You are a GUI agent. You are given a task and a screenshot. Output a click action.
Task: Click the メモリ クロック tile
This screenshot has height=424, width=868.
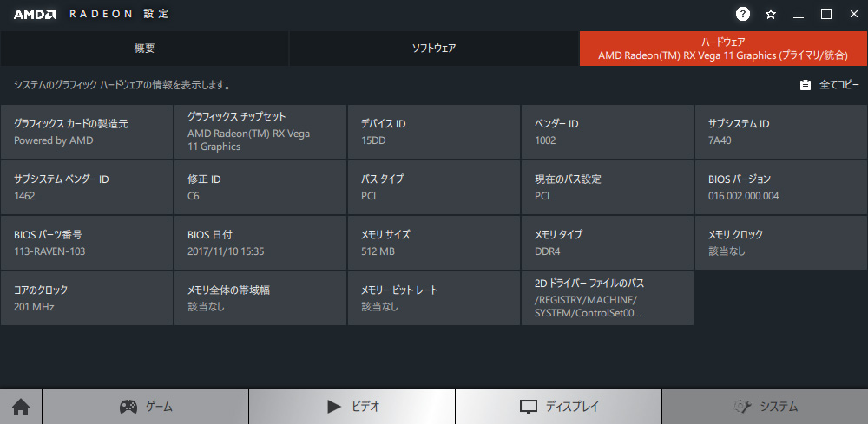point(781,243)
